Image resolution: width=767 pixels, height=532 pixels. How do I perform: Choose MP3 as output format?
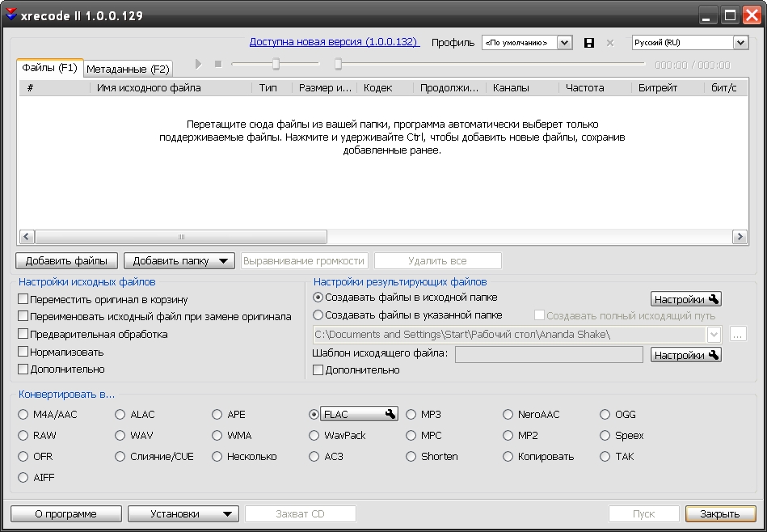pos(411,415)
